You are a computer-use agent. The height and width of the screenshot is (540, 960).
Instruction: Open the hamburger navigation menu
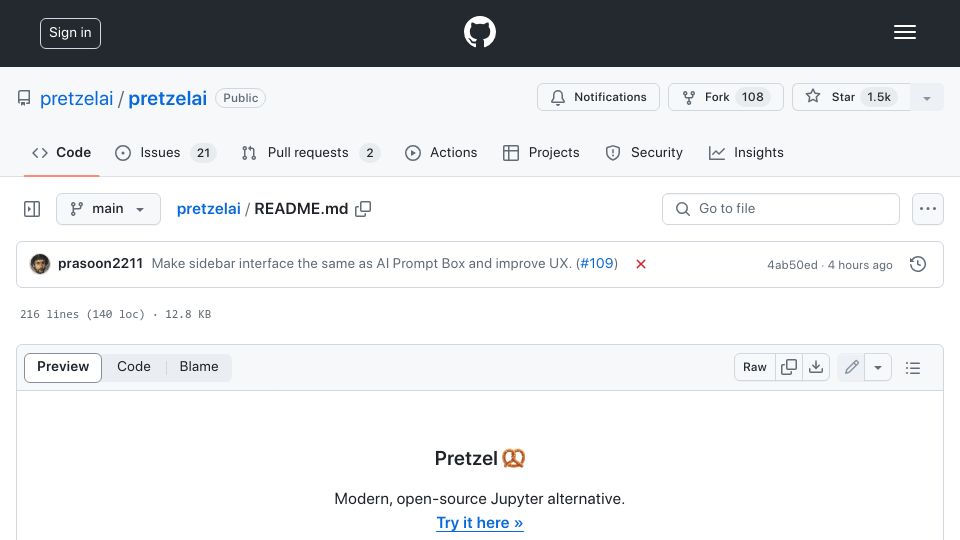coord(904,32)
